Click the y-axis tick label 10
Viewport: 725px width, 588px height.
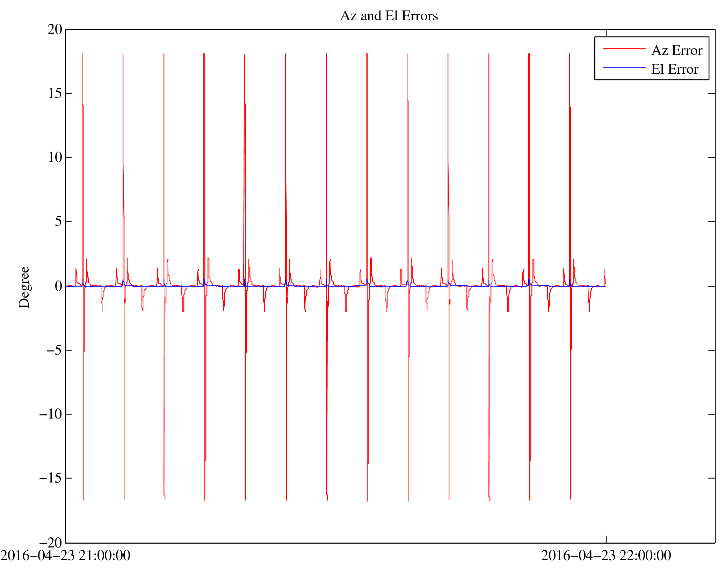coord(55,158)
